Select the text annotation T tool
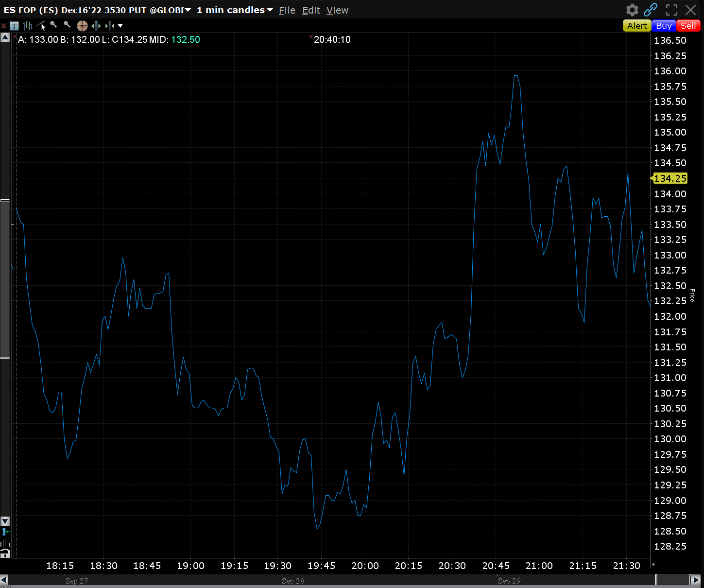Screen dimensions: 704x588 (15, 26)
